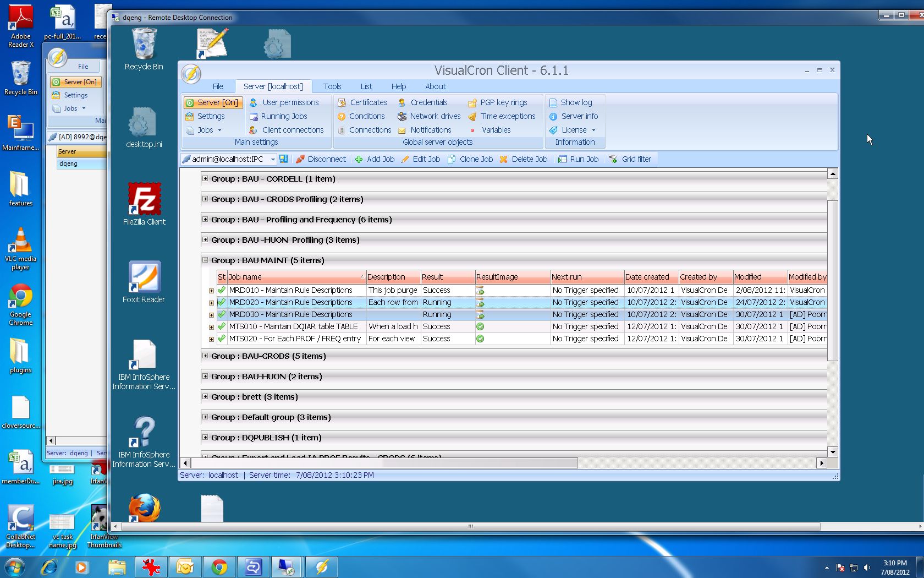Collapse the BAU MAINT group
The width and height of the screenshot is (924, 578).
tap(205, 260)
